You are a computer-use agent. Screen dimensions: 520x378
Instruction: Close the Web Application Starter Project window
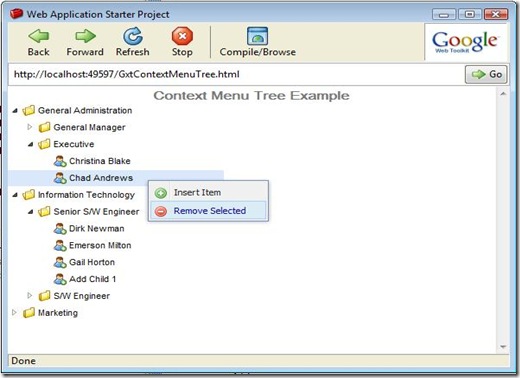pyautogui.click(x=496, y=14)
